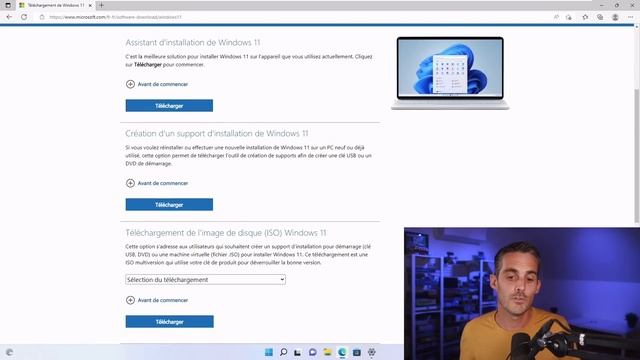Expand Avant de commencer under Création d'un support
This screenshot has height=360, width=640.
[x=157, y=183]
